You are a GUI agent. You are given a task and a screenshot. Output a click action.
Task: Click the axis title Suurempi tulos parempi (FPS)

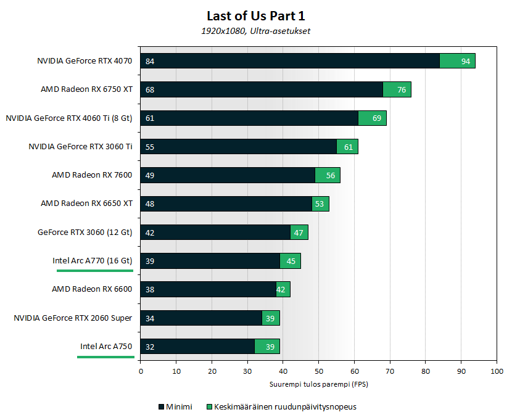319,384
